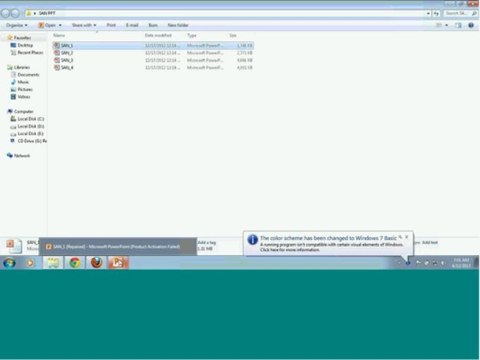Image resolution: width=480 pixels, height=360 pixels.
Task: Sort by the Name column header
Action: coord(59,35)
